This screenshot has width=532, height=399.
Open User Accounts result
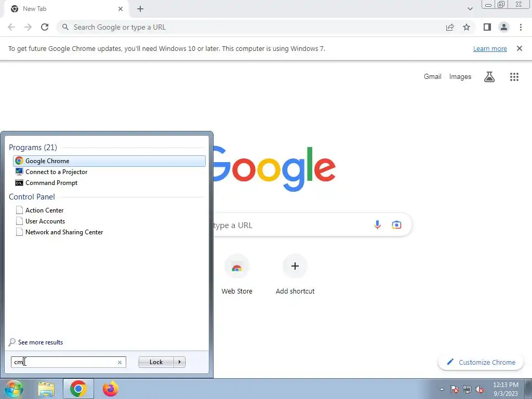pyautogui.click(x=109, y=221)
